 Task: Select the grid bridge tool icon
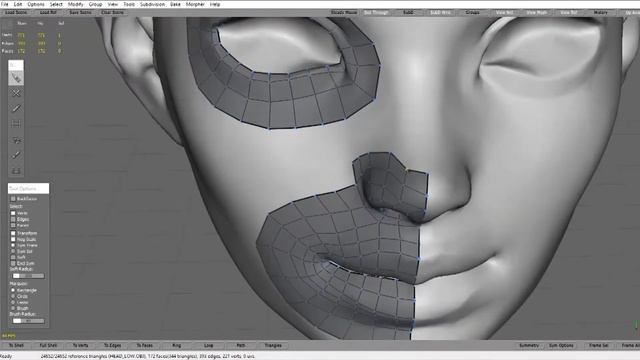16,124
